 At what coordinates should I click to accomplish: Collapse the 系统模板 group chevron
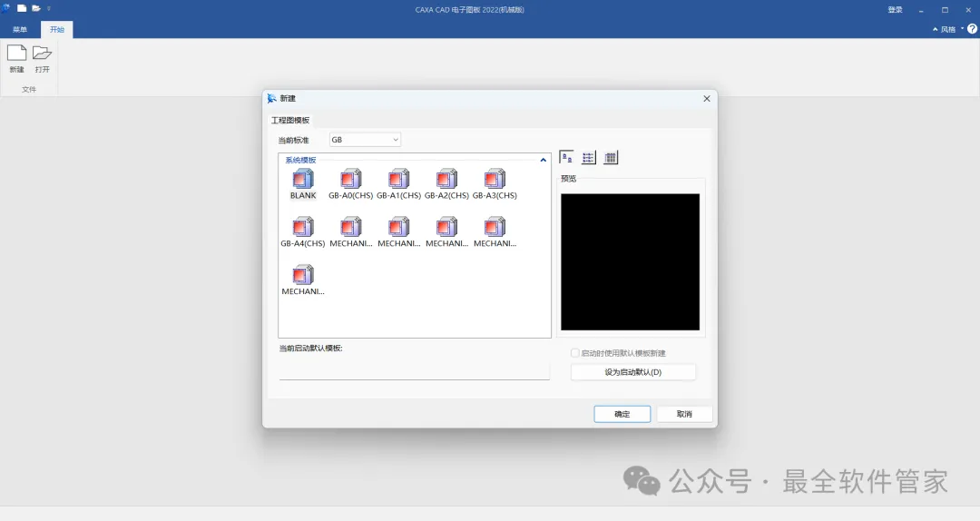(x=544, y=160)
